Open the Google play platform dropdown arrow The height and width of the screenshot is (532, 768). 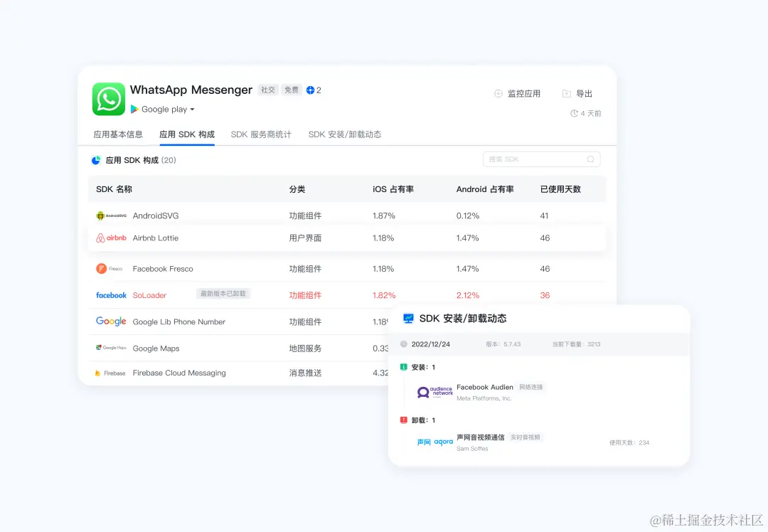pyautogui.click(x=192, y=110)
